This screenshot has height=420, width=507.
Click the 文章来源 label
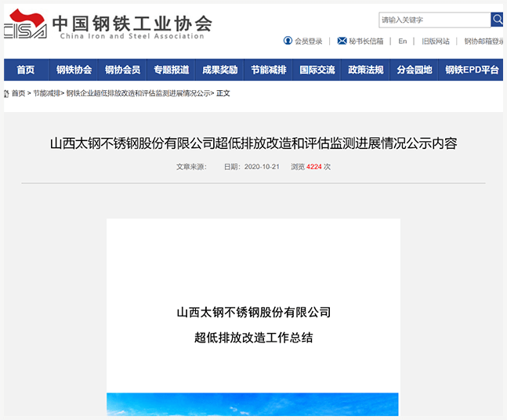(x=191, y=167)
